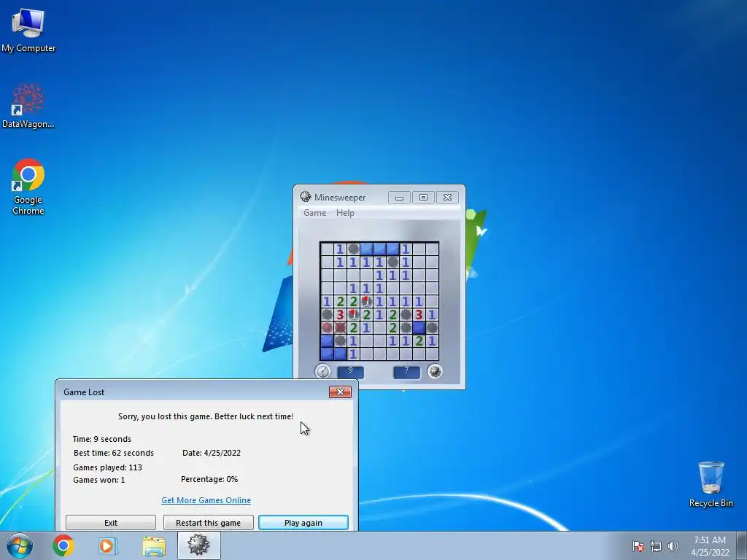This screenshot has height=560, width=747.
Task: Minimize the Minesweeper window
Action: (x=399, y=197)
